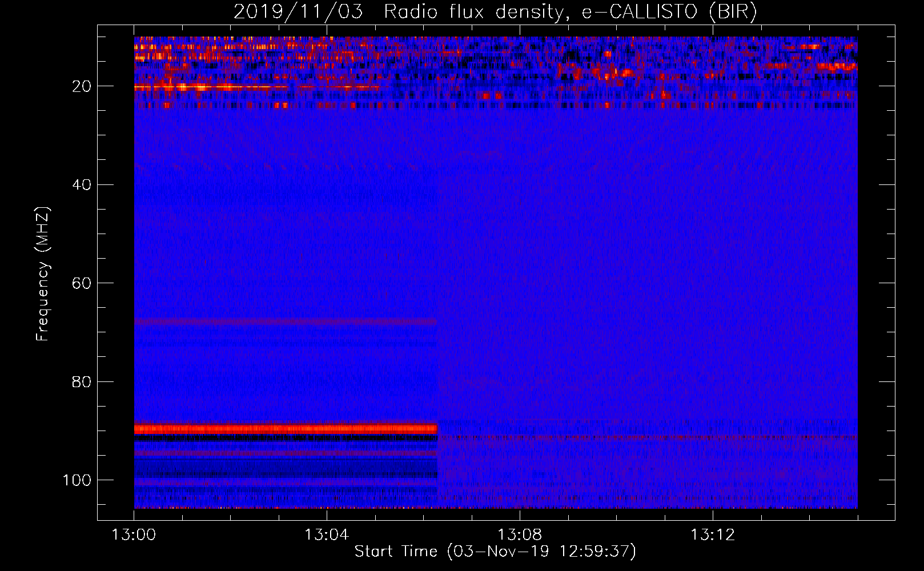The image size is (924, 571).
Task: Click the 40 frequency tick label
Action: pyautogui.click(x=82, y=185)
